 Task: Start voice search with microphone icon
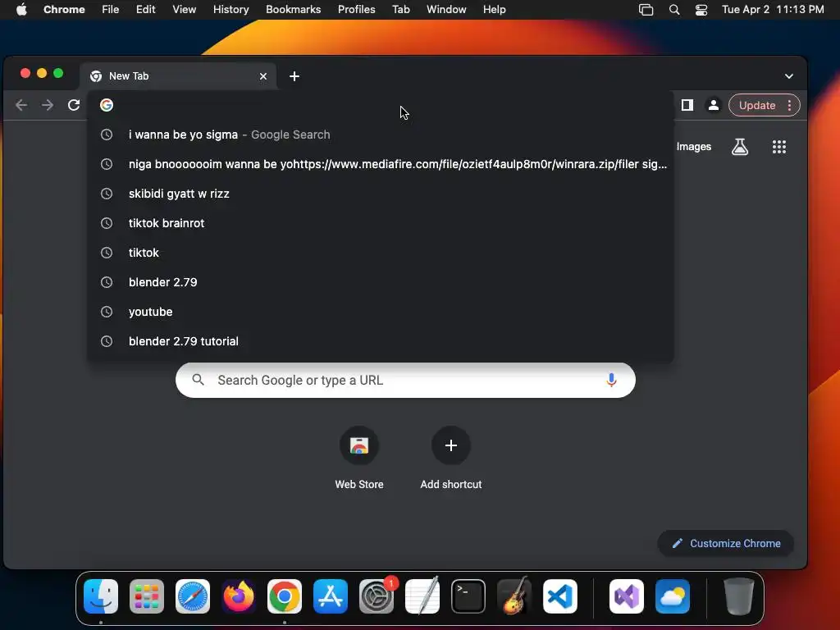[611, 380]
